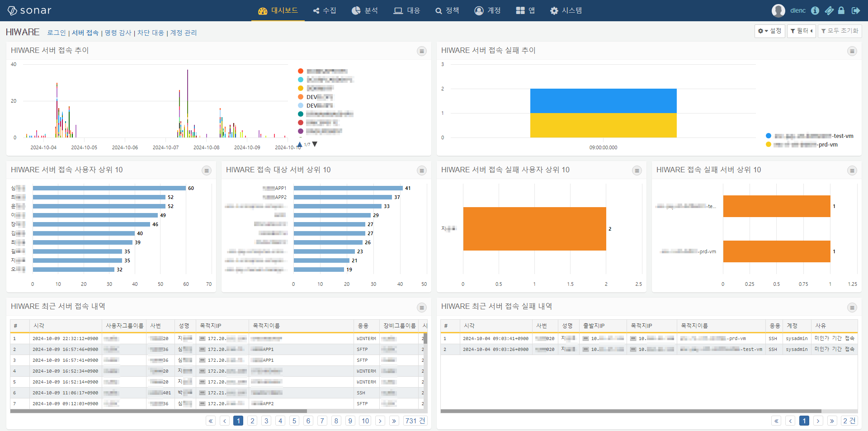Open the info icon beside dlenc

coord(815,10)
